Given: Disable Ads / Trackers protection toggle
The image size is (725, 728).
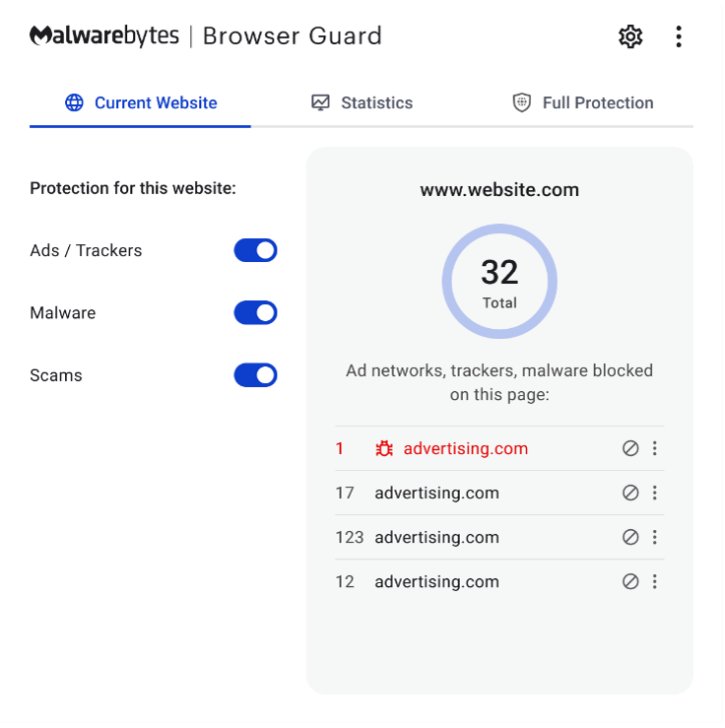Looking at the screenshot, I should point(255,250).
